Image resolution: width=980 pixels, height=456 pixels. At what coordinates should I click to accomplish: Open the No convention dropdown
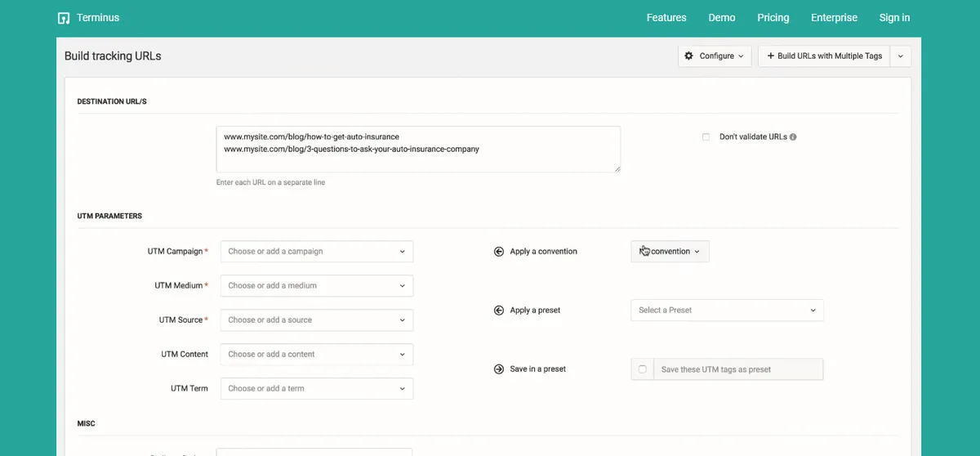click(x=670, y=252)
